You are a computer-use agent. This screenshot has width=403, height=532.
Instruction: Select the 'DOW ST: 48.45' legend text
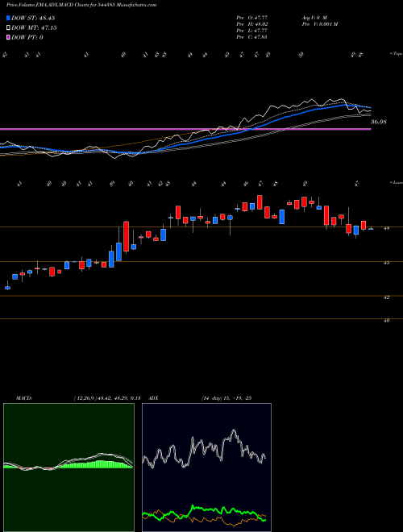33,18
